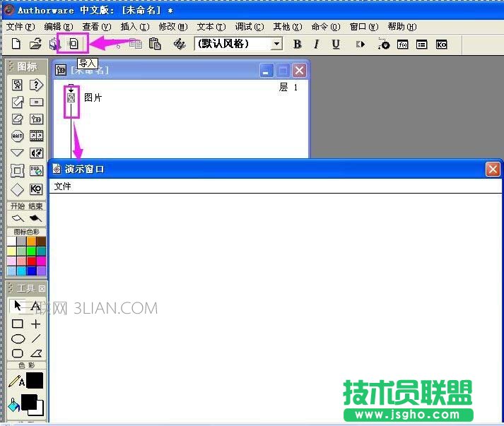Select the Motion icon in icon palette
This screenshot has height=426, width=504.
pyautogui.click(x=18, y=102)
